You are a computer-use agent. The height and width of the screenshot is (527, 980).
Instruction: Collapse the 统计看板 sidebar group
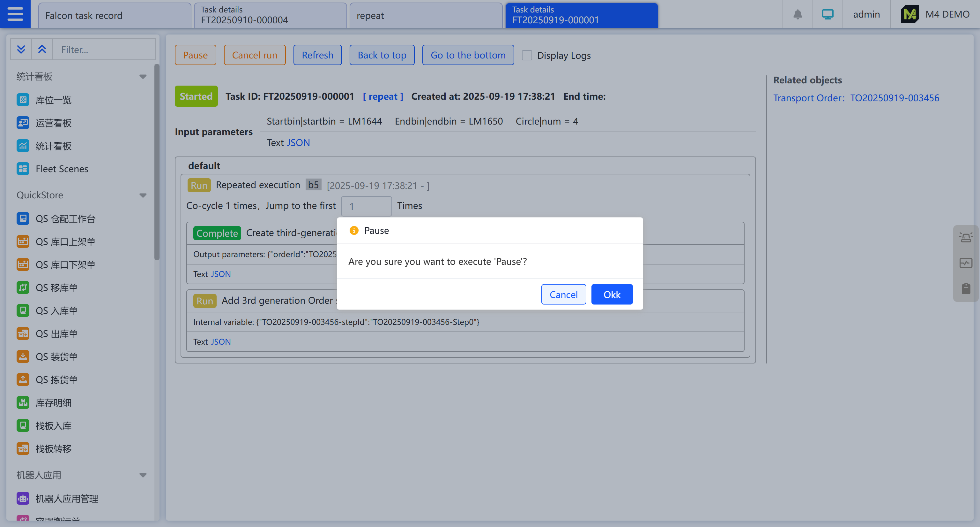[x=143, y=77]
